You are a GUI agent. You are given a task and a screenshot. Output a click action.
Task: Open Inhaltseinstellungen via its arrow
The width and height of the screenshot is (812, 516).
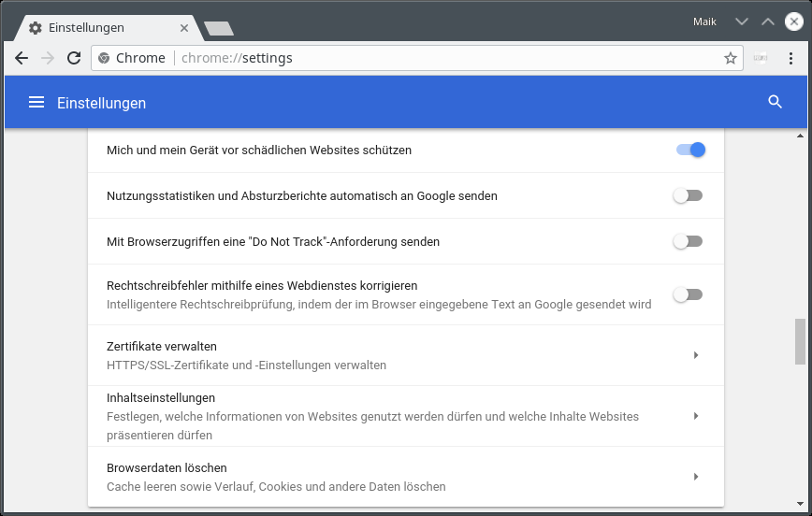(696, 416)
